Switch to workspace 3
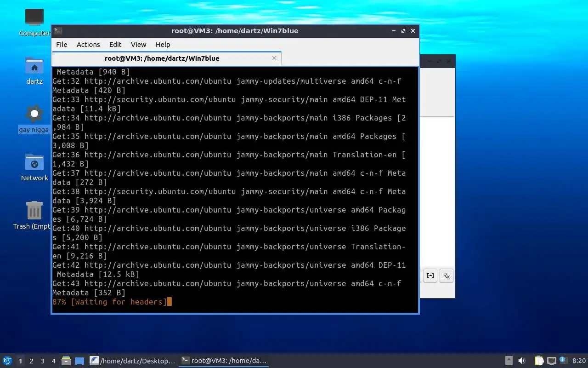 pyautogui.click(x=42, y=361)
